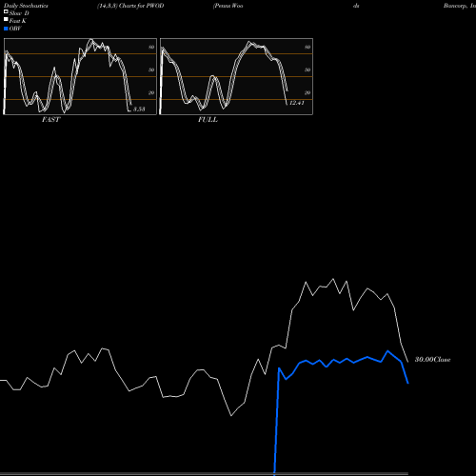This screenshot has width=476, height=476.
Task: Select the 'OBV' legend label
Action: pos(15,29)
